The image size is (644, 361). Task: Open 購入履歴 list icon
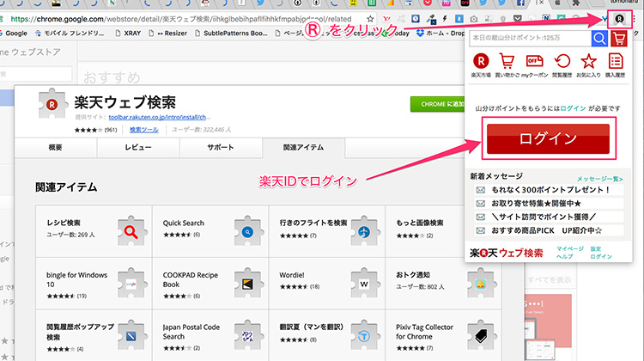(616, 61)
